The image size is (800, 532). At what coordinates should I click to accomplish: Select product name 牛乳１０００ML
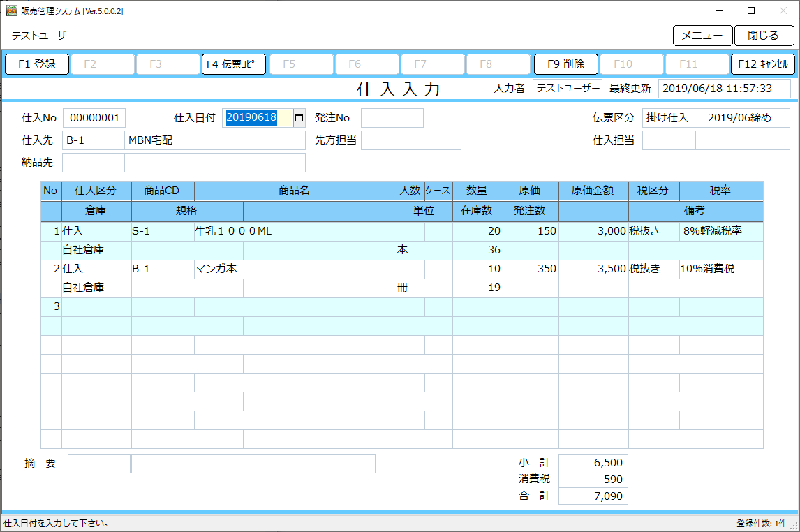coord(295,232)
